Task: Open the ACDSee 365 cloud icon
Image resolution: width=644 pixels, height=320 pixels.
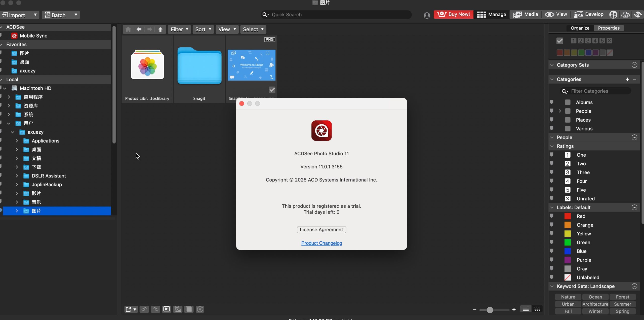Action: [x=625, y=15]
